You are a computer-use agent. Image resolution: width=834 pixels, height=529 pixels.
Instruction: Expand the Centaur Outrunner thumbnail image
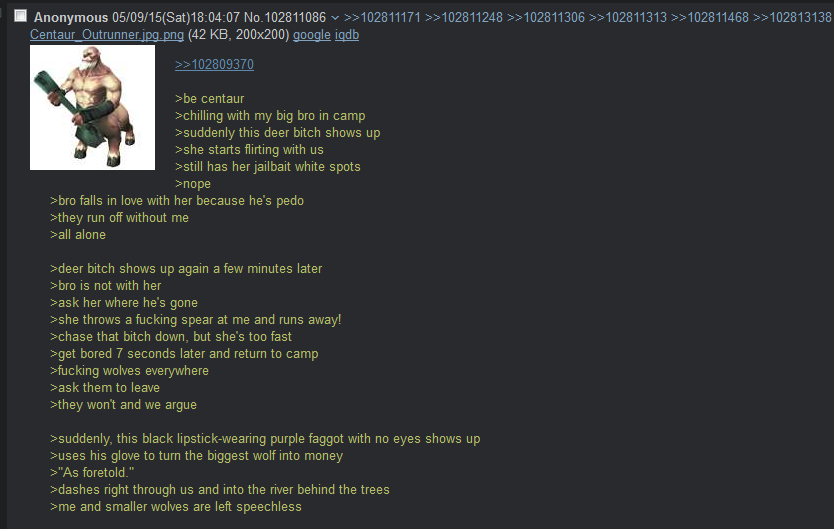click(x=93, y=107)
